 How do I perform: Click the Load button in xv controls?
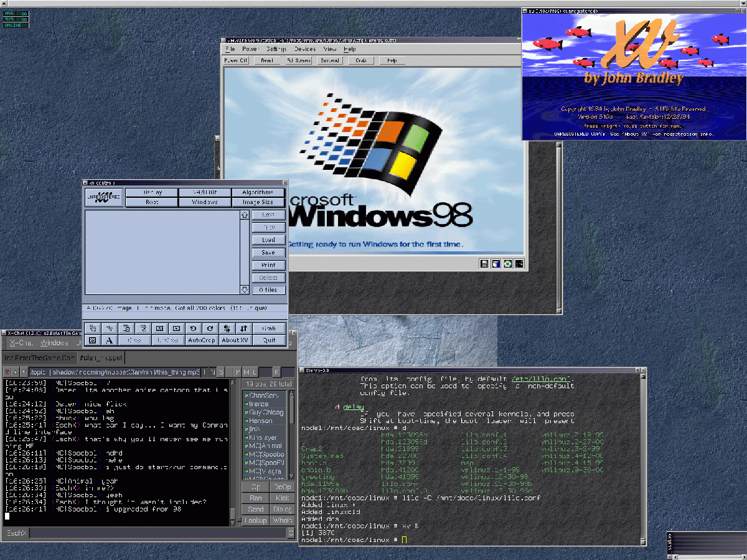point(268,240)
